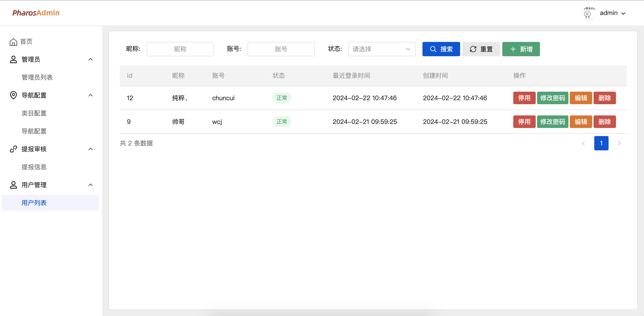Select 管理员列表 in the sidebar
This screenshot has width=644, height=316.
[37, 77]
